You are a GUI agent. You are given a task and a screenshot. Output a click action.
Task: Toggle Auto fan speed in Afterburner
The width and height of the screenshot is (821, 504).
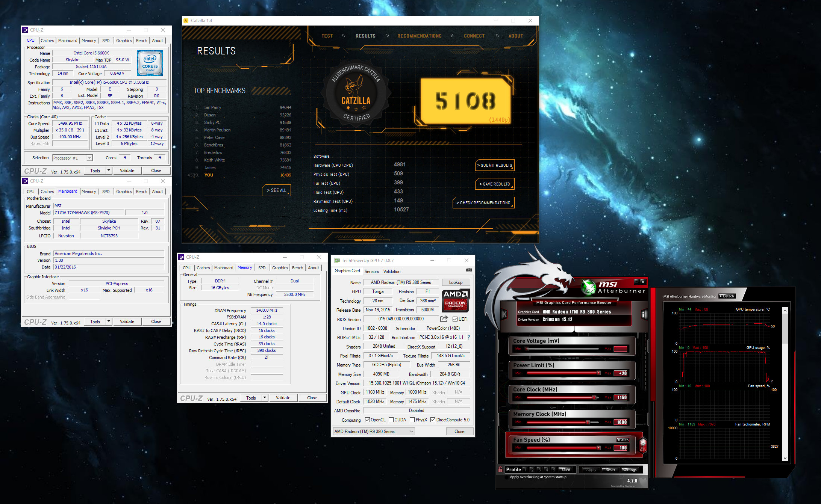pos(623,440)
